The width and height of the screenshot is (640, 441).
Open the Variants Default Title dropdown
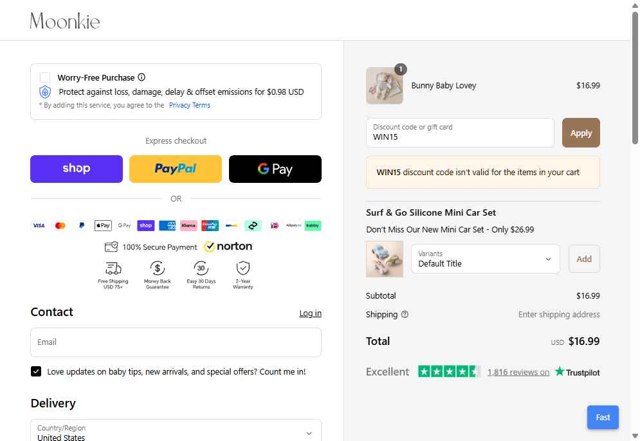[x=485, y=259]
